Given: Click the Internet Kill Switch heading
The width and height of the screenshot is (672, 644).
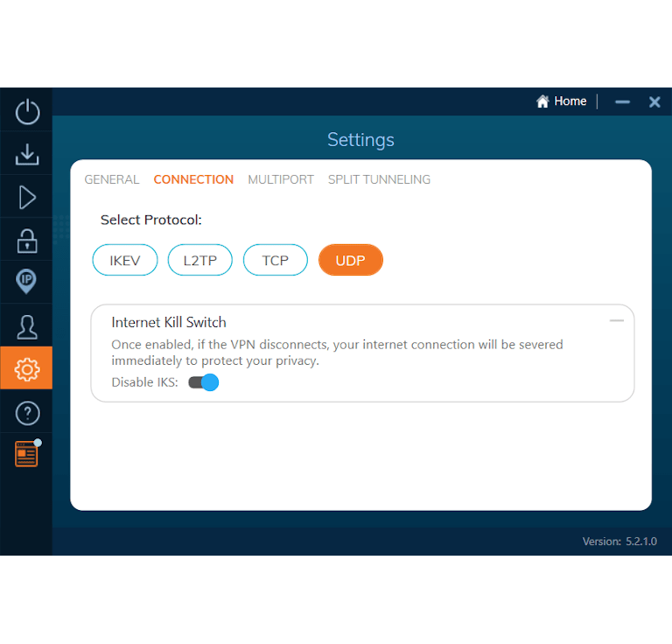Looking at the screenshot, I should pyautogui.click(x=169, y=322).
